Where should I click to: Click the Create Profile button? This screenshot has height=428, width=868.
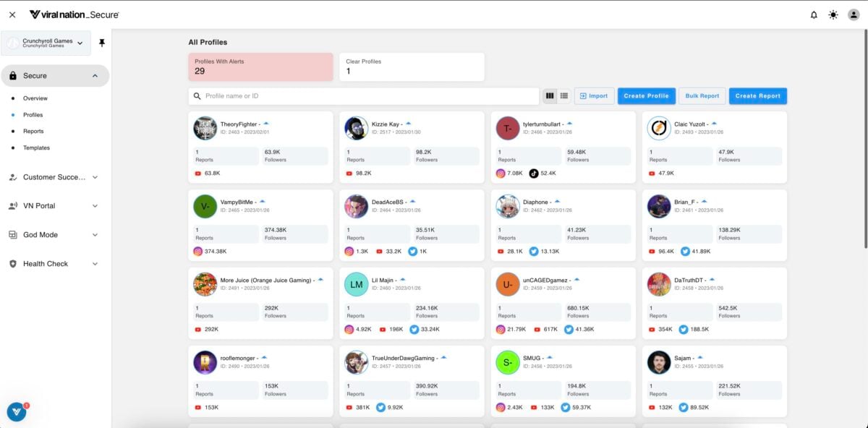coord(646,95)
